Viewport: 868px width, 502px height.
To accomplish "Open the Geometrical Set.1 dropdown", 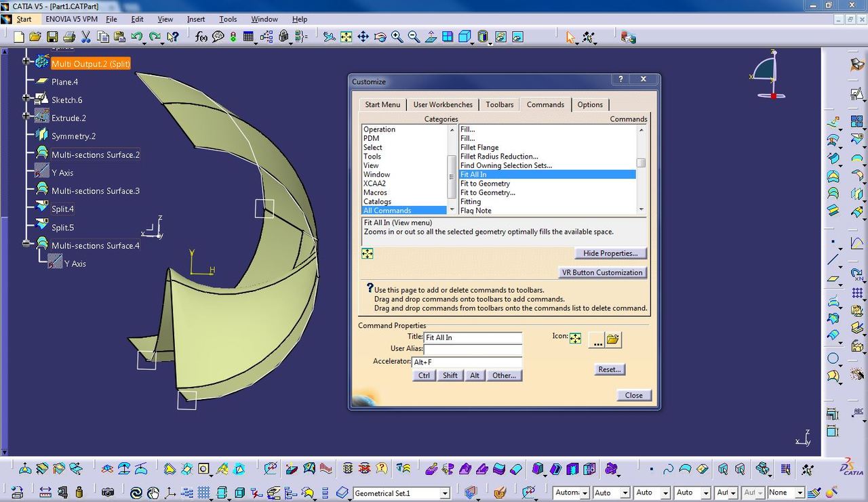I will (445, 494).
